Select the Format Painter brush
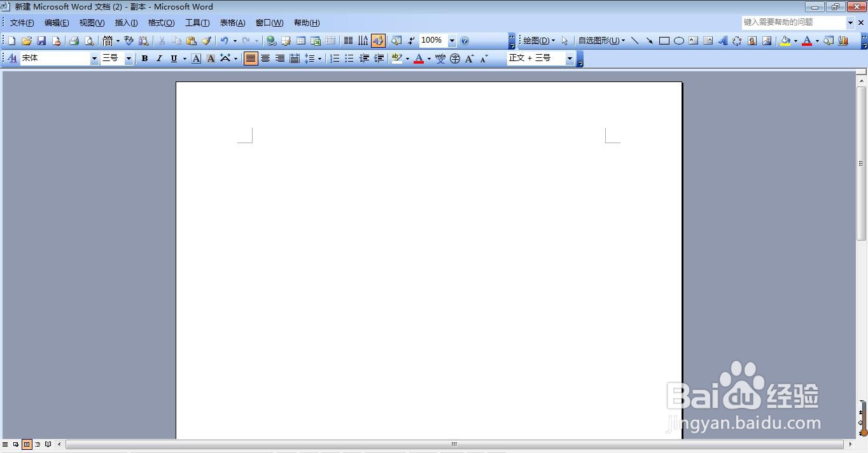This screenshot has width=868, height=453. (x=206, y=41)
